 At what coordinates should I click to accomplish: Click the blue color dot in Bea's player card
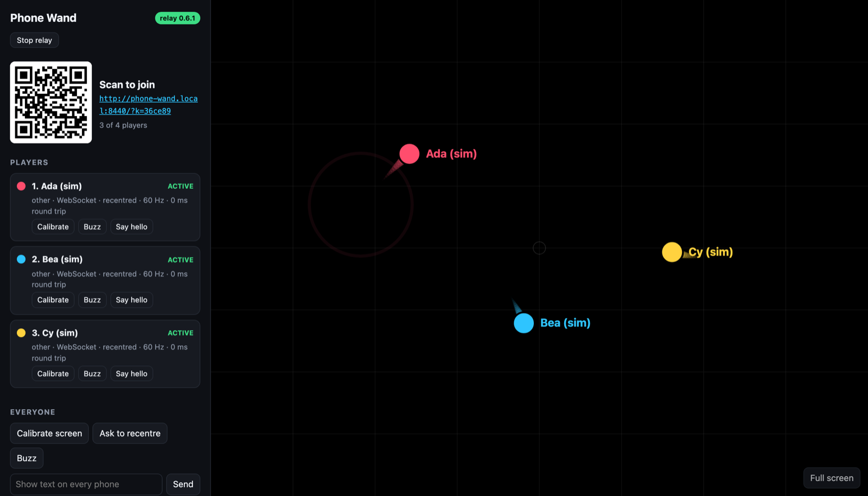tap(21, 259)
